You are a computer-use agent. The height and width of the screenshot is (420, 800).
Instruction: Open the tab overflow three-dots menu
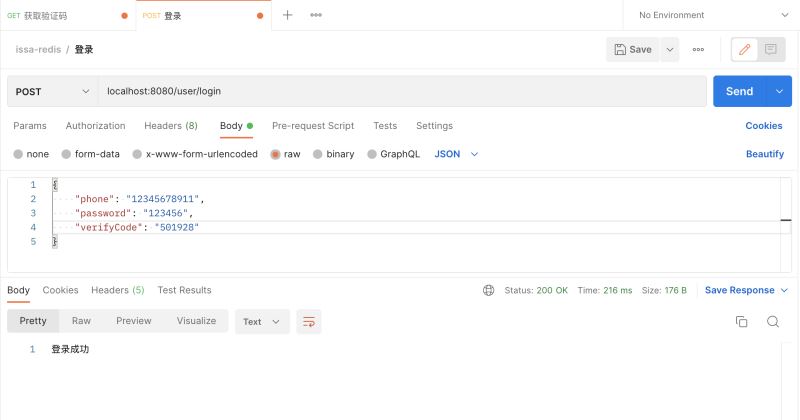click(316, 15)
